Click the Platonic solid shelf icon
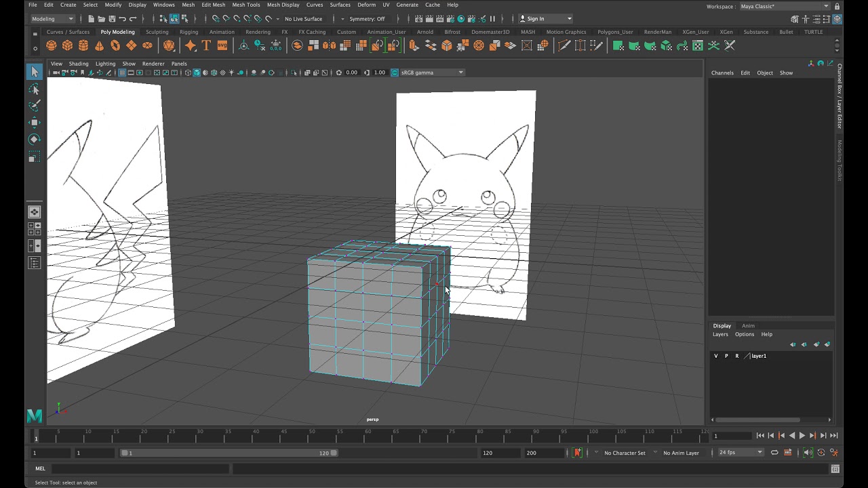 pyautogui.click(x=169, y=45)
